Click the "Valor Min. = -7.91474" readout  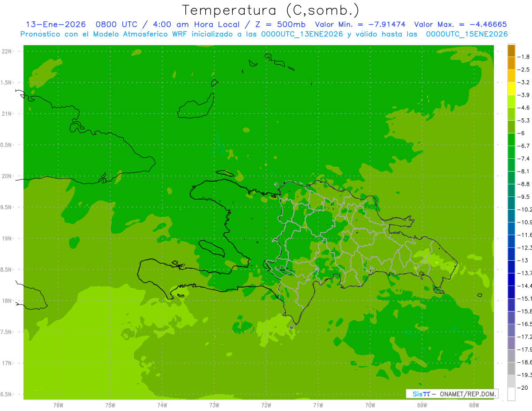tap(360, 24)
